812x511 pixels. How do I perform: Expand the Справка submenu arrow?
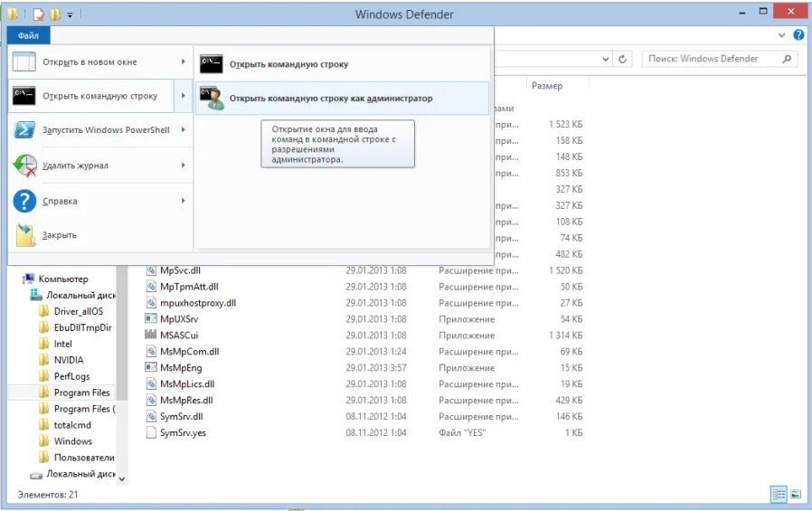183,201
